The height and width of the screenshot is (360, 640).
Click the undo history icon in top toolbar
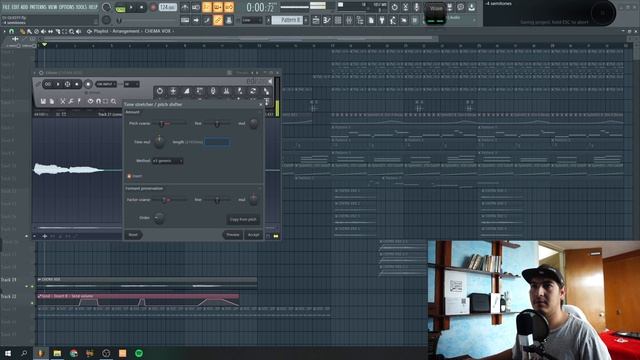click(x=394, y=7)
